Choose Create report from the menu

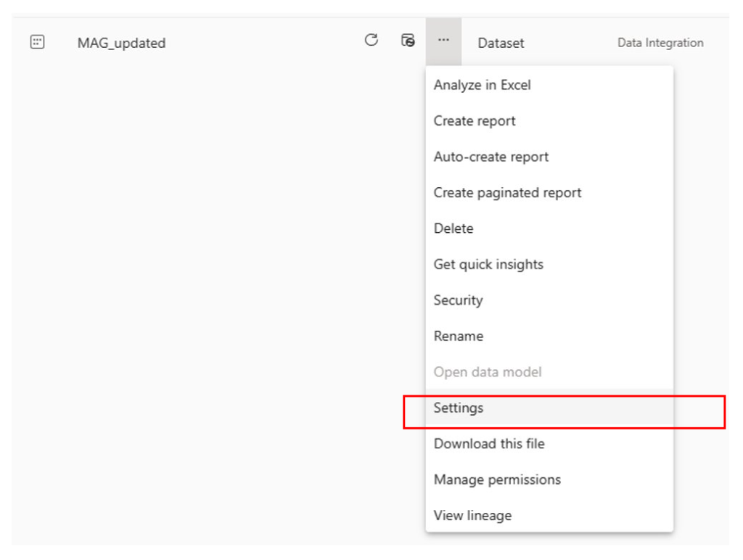tap(474, 121)
